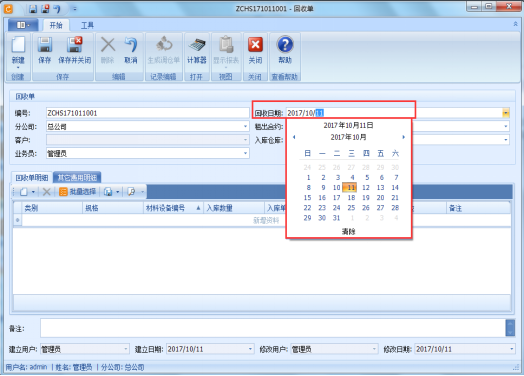Click the 删除 (Delete) ribbon icon
Viewport: 524px width, 376px height.
click(108, 51)
